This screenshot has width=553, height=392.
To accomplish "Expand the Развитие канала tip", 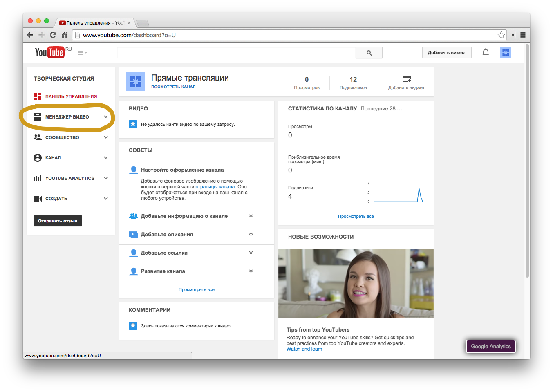I will (x=251, y=271).
